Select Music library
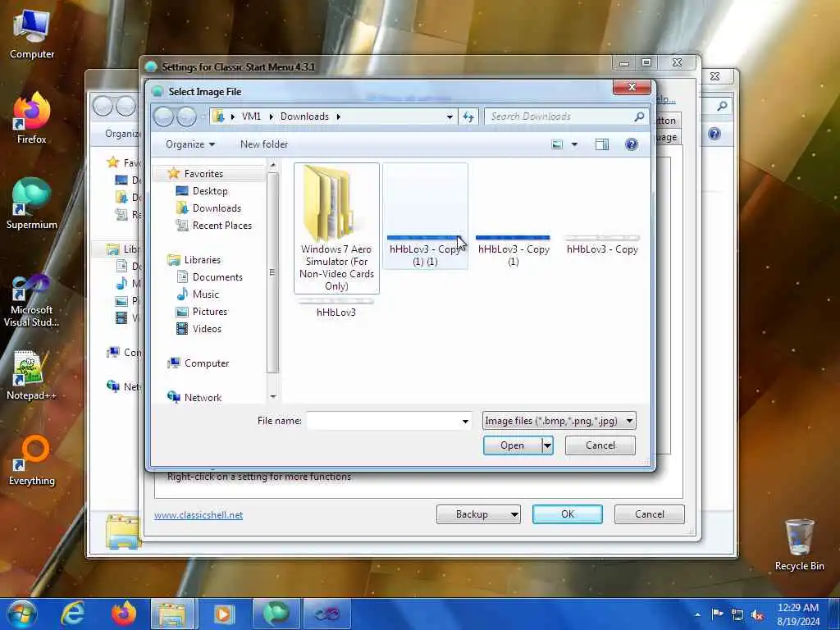The height and width of the screenshot is (630, 840). point(205,294)
